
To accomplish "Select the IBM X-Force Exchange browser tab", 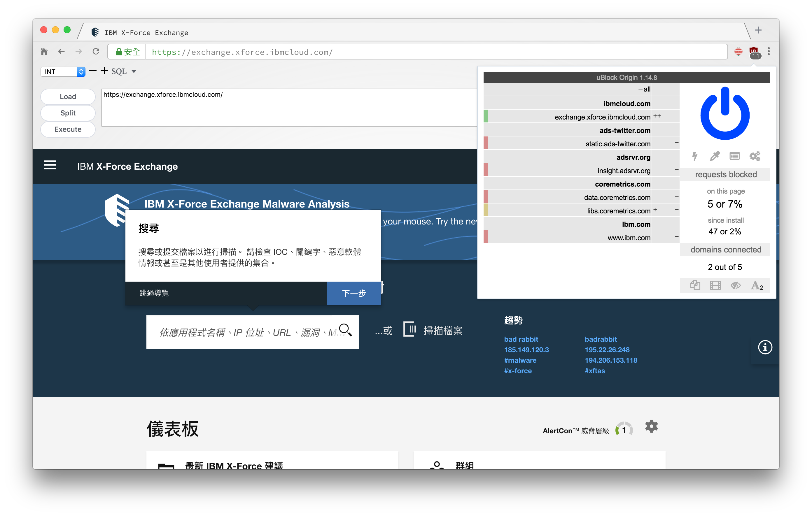I will tap(146, 32).
